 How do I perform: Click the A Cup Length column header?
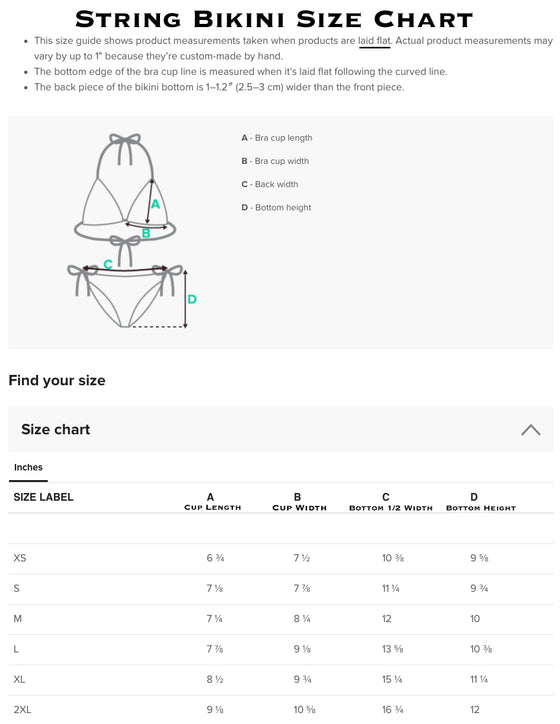[212, 501]
